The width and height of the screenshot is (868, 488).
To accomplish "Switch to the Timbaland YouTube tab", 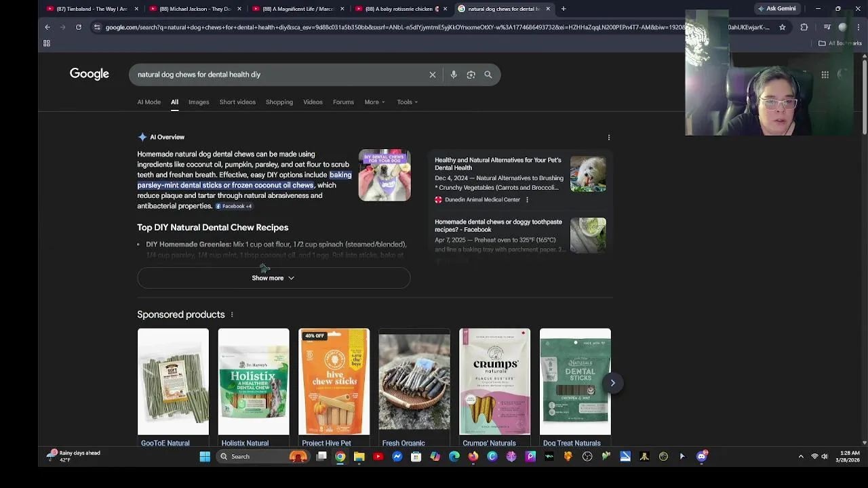I will point(92,9).
